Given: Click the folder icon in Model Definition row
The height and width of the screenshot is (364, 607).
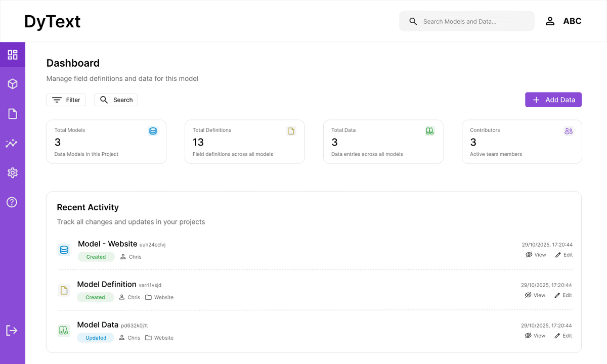Looking at the screenshot, I should point(148,297).
